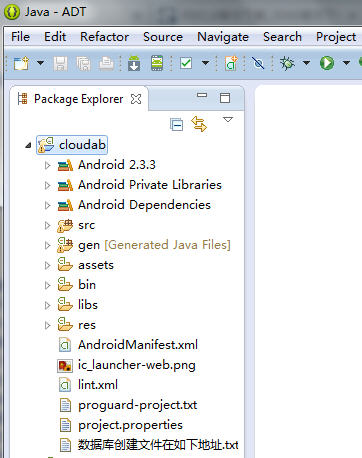This screenshot has width=362, height=458.
Task: Expand the gen folder
Action: 47,245
